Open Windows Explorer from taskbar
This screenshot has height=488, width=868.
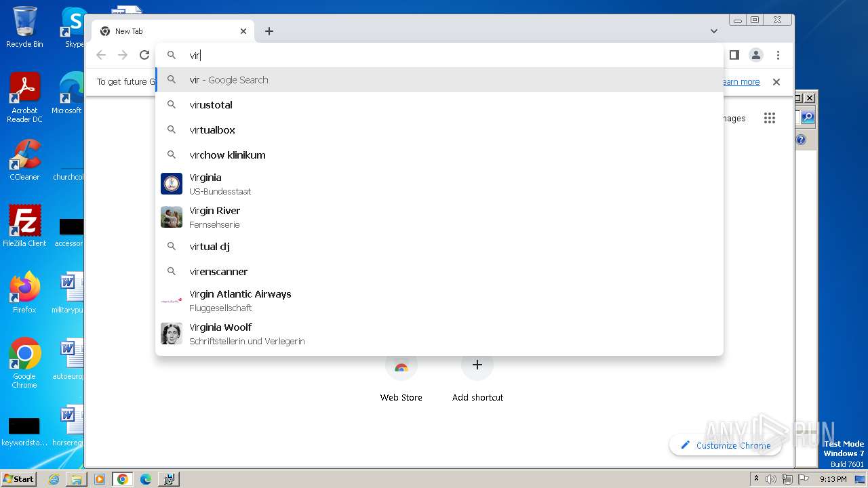(x=77, y=479)
